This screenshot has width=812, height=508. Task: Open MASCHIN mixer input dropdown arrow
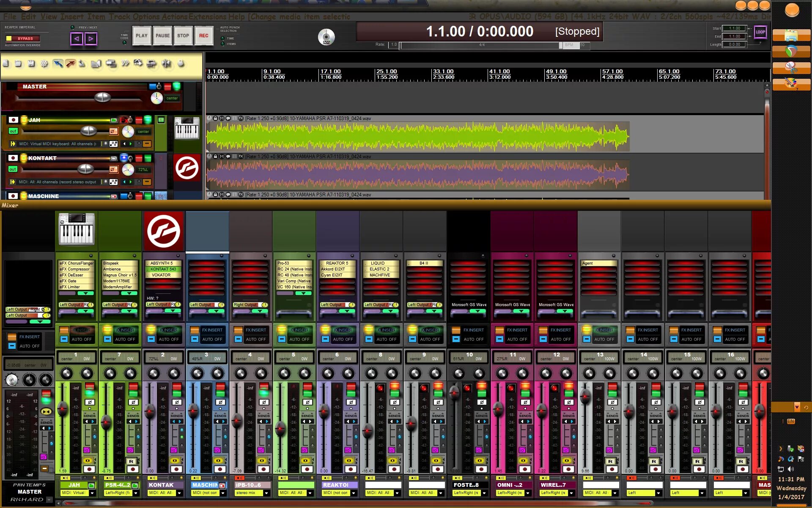tap(223, 493)
